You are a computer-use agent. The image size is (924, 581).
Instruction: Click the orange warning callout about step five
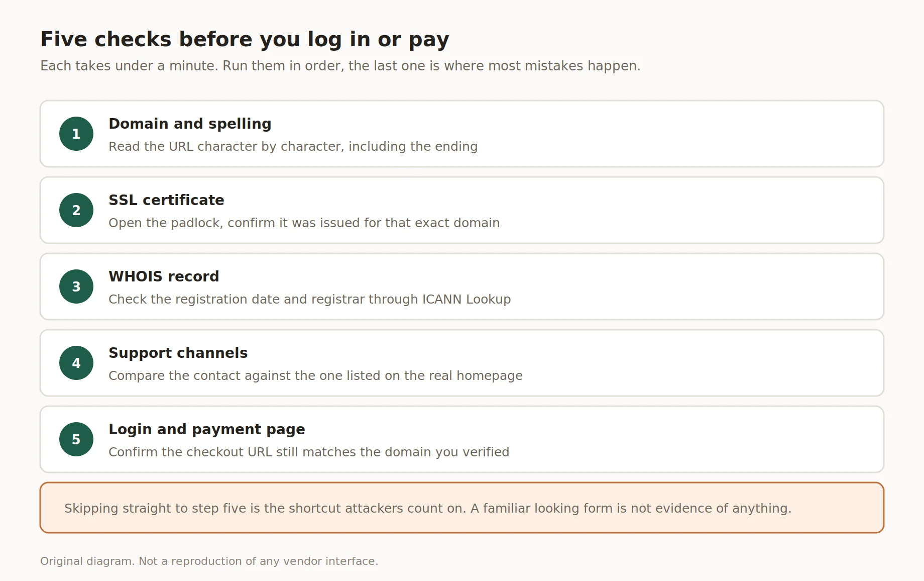(462, 508)
